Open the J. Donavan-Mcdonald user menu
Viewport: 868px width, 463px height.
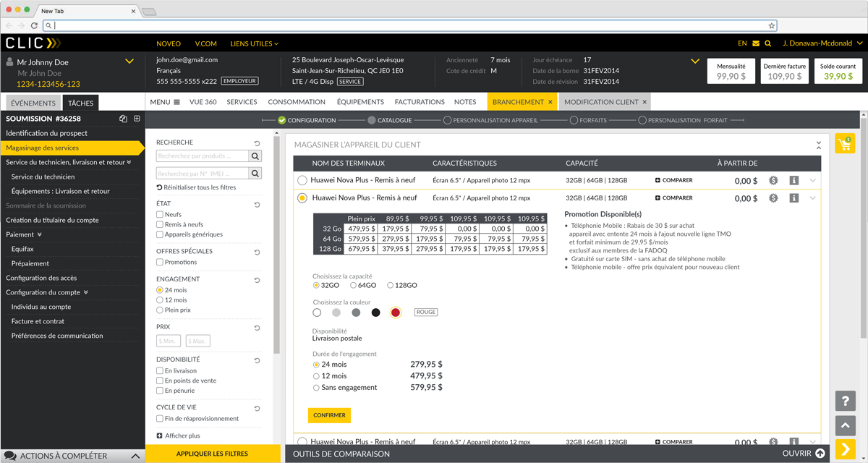(822, 43)
